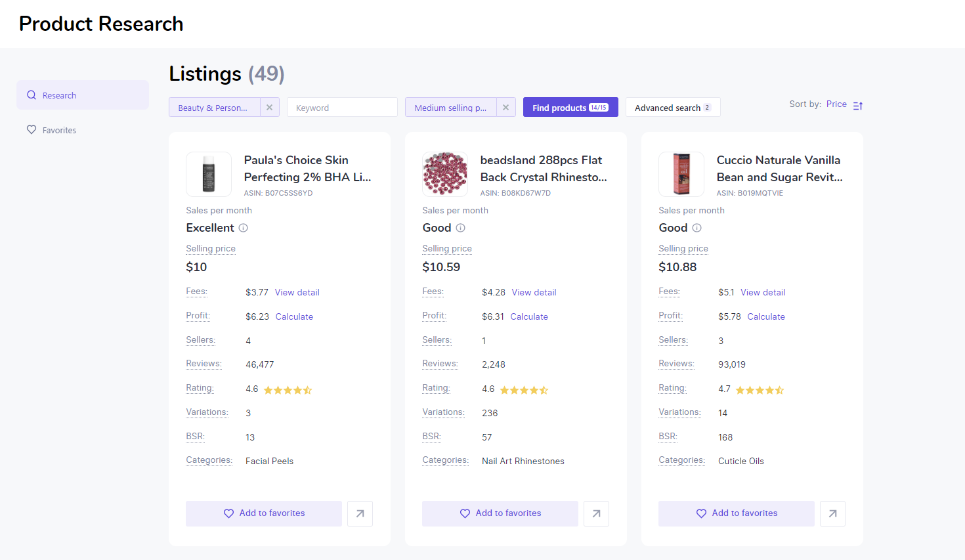This screenshot has height=560, width=965.
Task: Click the Find products button
Action: (x=570, y=108)
